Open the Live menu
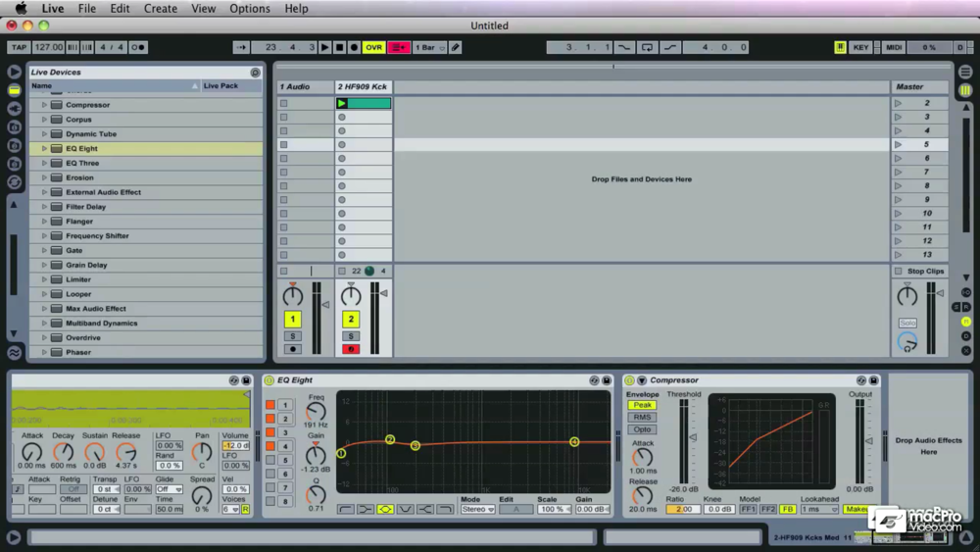Viewport: 980px width, 552px height. [53, 8]
